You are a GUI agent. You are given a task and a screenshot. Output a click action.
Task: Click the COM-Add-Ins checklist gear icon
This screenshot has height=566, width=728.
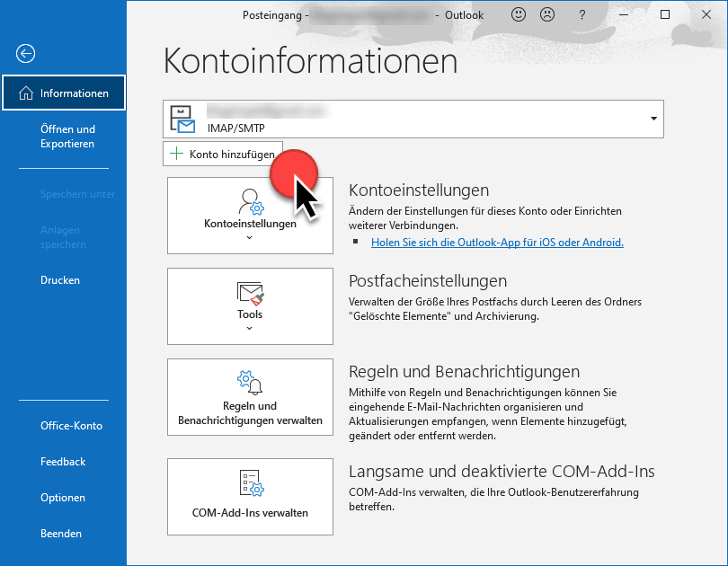point(251,483)
